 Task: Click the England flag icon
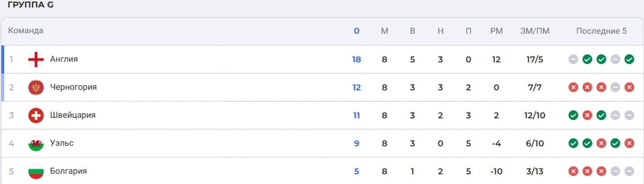36,59
